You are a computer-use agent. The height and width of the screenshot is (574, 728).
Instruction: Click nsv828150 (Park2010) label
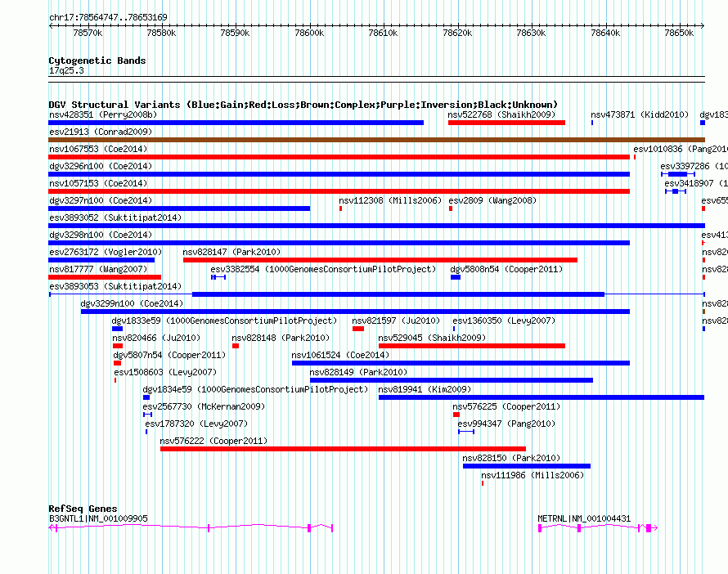point(511,458)
